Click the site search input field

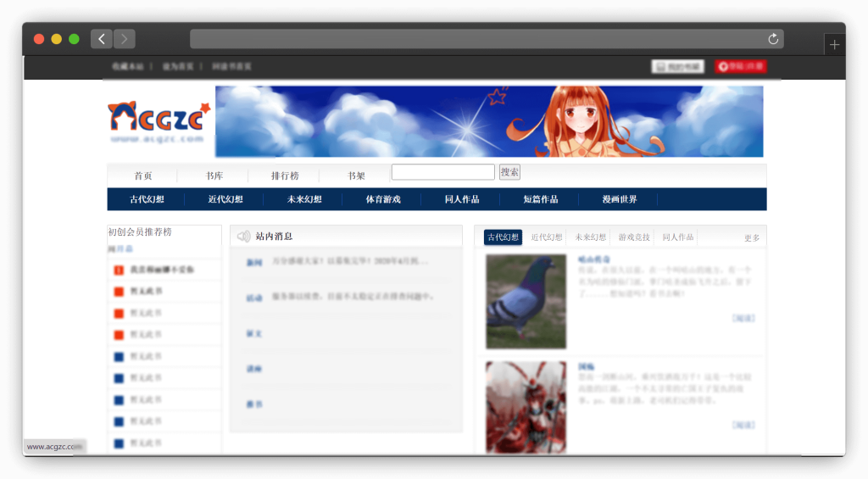[x=442, y=171]
